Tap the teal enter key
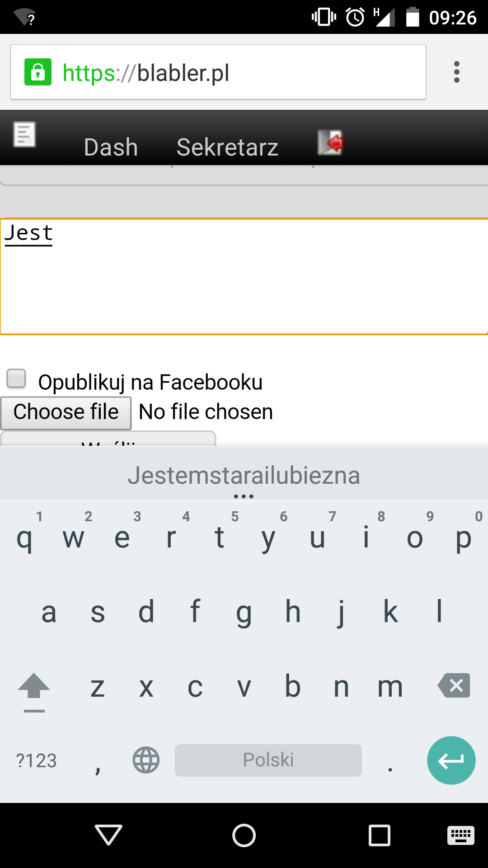This screenshot has height=868, width=488. click(x=451, y=760)
